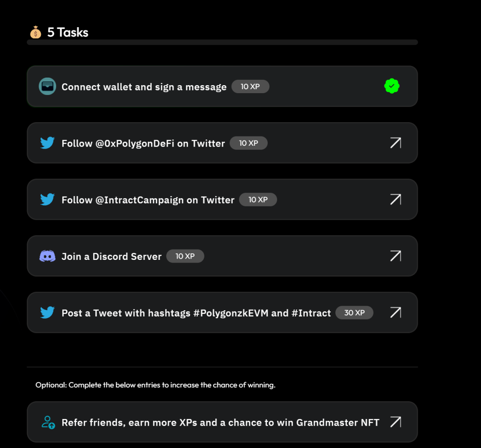Click the tasks progress bar

pos(222,42)
